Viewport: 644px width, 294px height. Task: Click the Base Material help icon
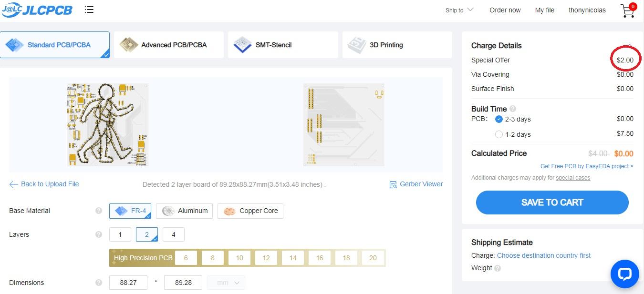tap(99, 211)
